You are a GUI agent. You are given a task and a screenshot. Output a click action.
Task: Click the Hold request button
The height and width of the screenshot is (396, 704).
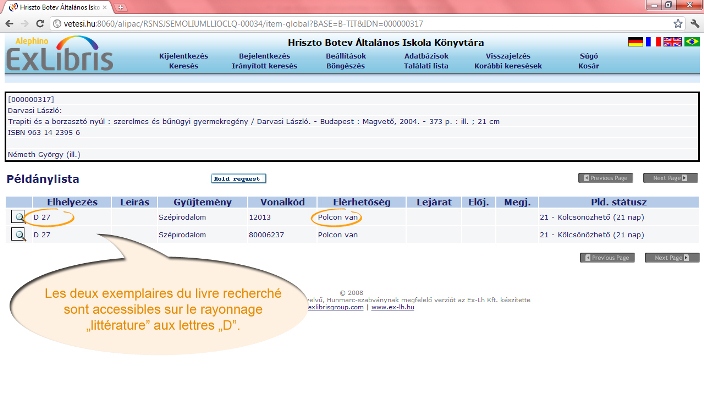238,179
